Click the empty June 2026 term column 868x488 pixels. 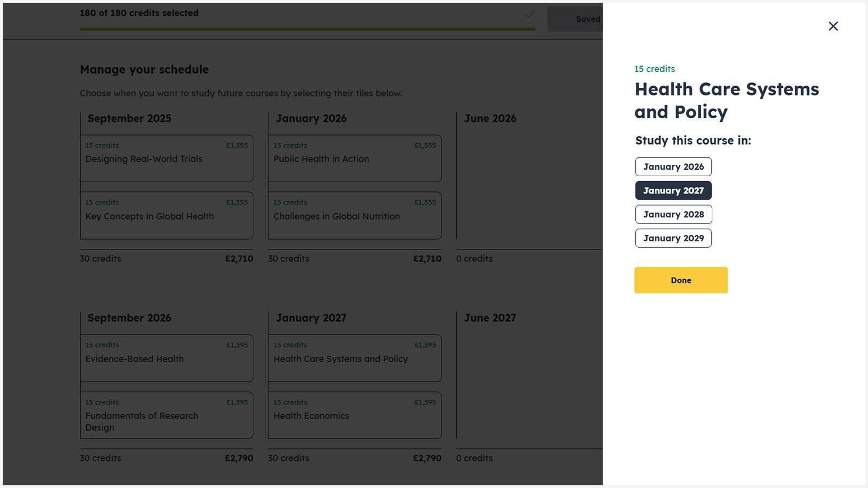tap(529, 184)
